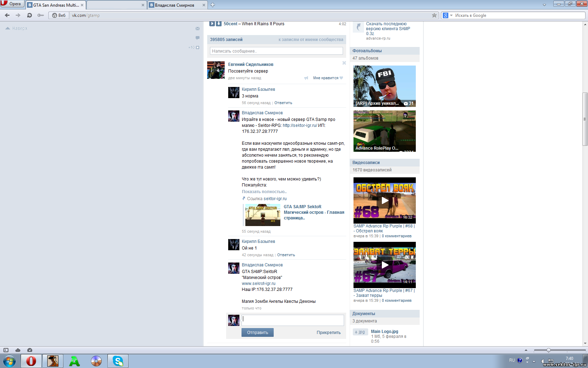The width and height of the screenshot is (588, 368).
Task: Switch to the Владислав Смирнов tab
Action: [175, 5]
